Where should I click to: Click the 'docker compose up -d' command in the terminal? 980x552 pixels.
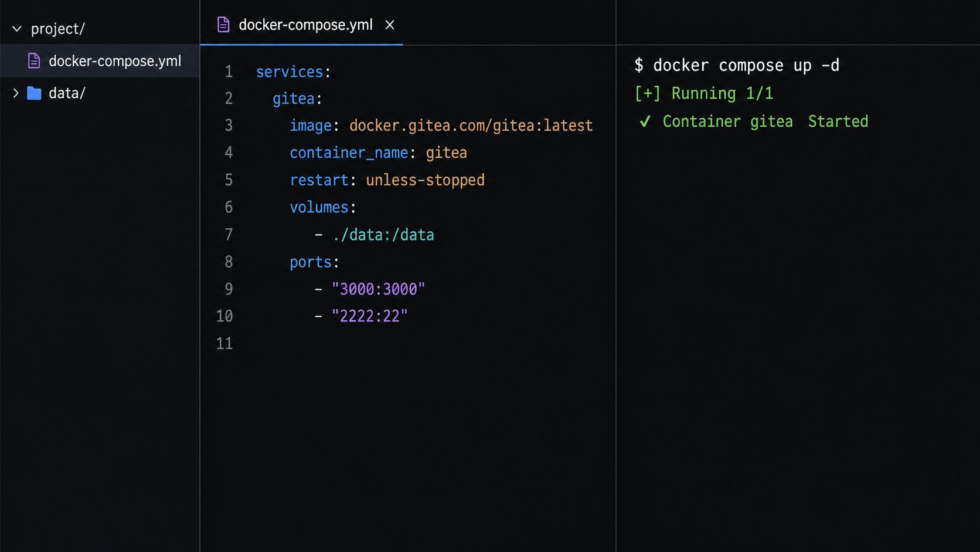coord(746,65)
